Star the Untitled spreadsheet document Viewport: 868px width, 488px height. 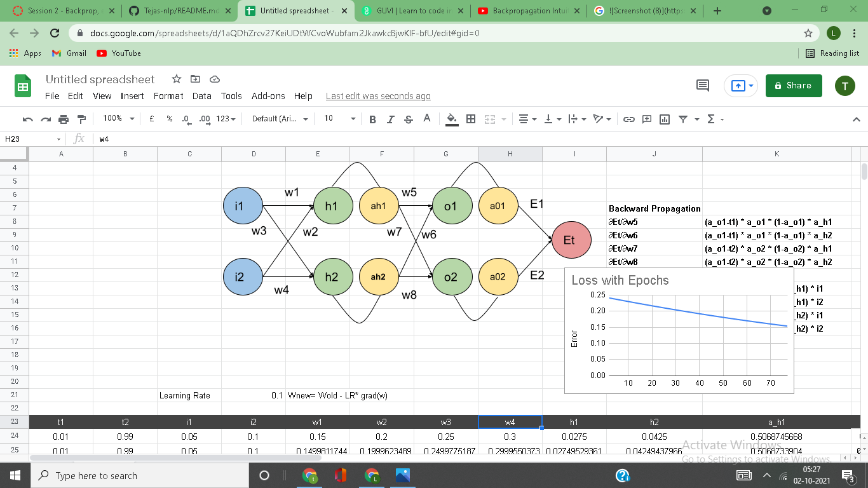177,79
